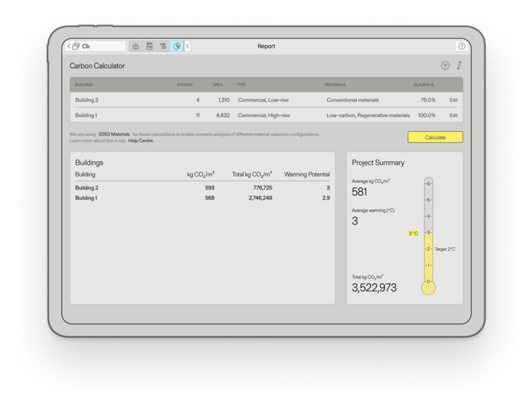The height and width of the screenshot is (406, 532).
Task: Click the Warming Potential column heading
Action: pos(306,175)
